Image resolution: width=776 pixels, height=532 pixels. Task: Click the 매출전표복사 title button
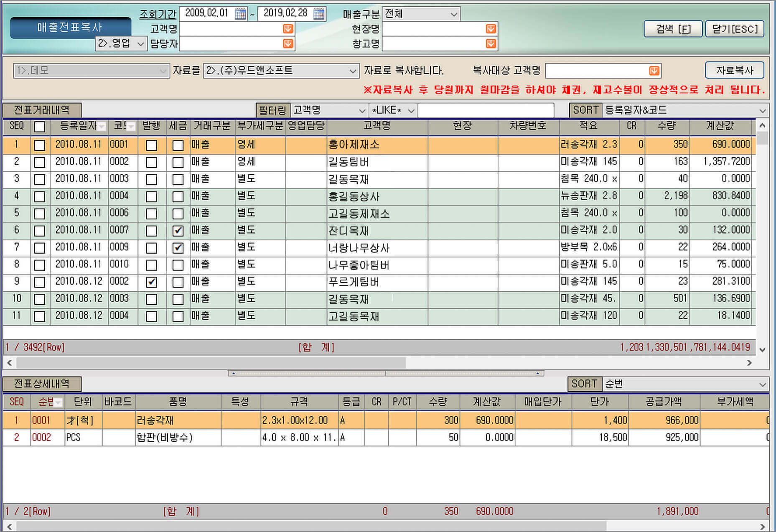click(70, 28)
